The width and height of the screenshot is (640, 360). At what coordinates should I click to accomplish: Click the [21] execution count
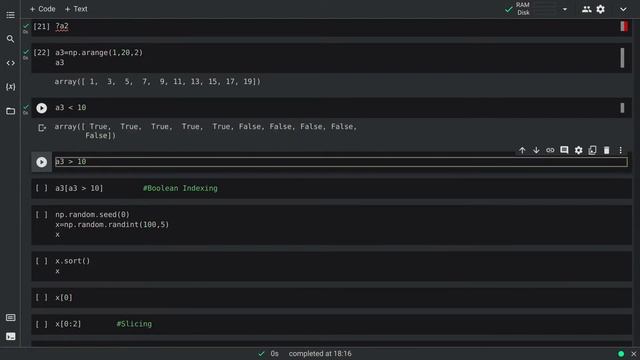pyautogui.click(x=41, y=27)
